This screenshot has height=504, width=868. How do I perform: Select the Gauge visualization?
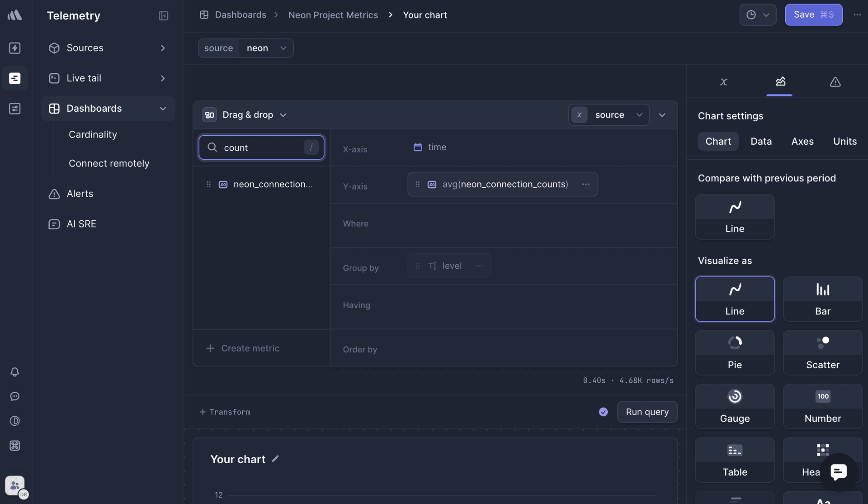tap(734, 406)
